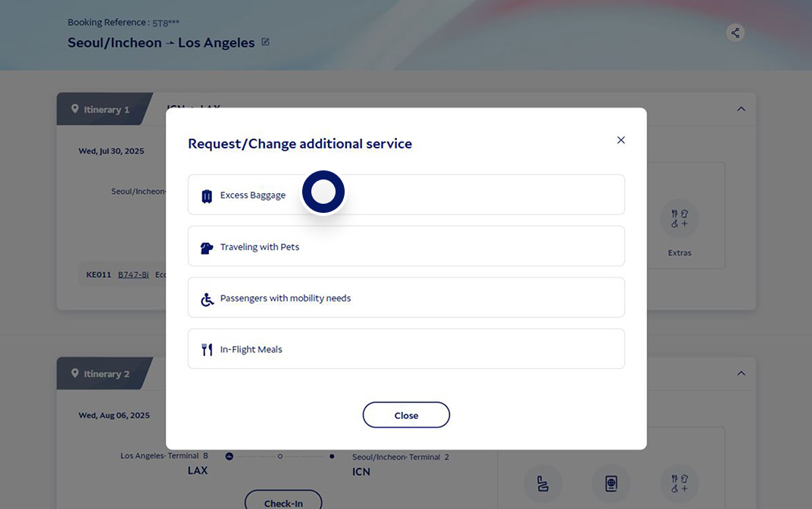The width and height of the screenshot is (812, 509).
Task: Click the edit icon beside Los Angeles
Action: 265,42
